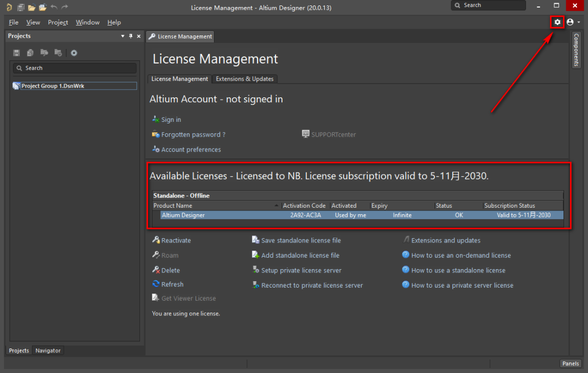Open the Components side panel tab

click(576, 49)
